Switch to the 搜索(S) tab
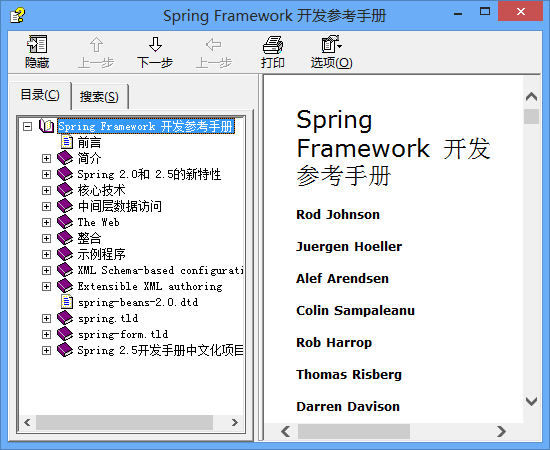550x450 pixels. 99,97
